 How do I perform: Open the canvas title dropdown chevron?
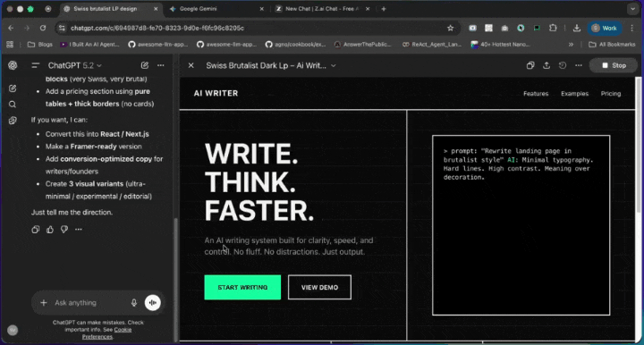(x=334, y=65)
